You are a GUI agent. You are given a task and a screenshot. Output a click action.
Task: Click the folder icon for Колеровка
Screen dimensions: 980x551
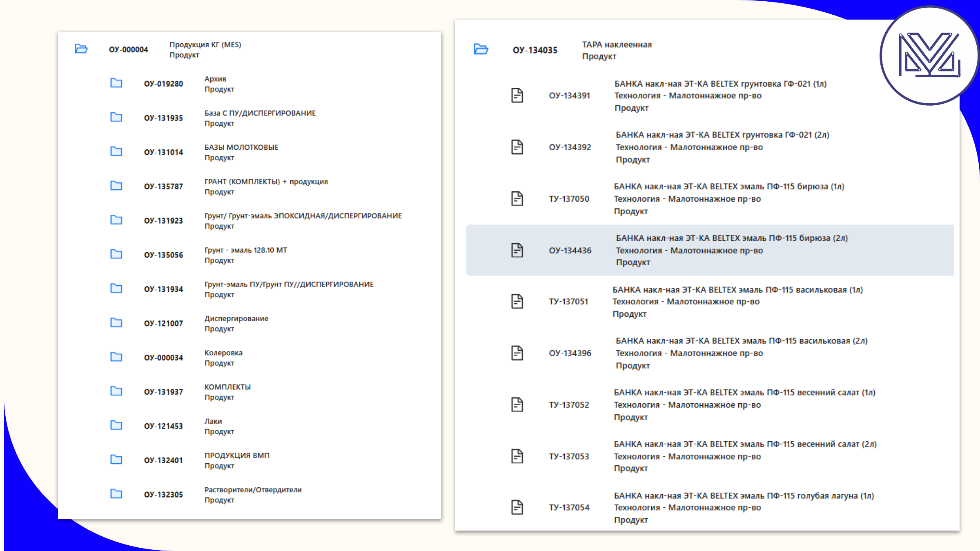(x=116, y=357)
